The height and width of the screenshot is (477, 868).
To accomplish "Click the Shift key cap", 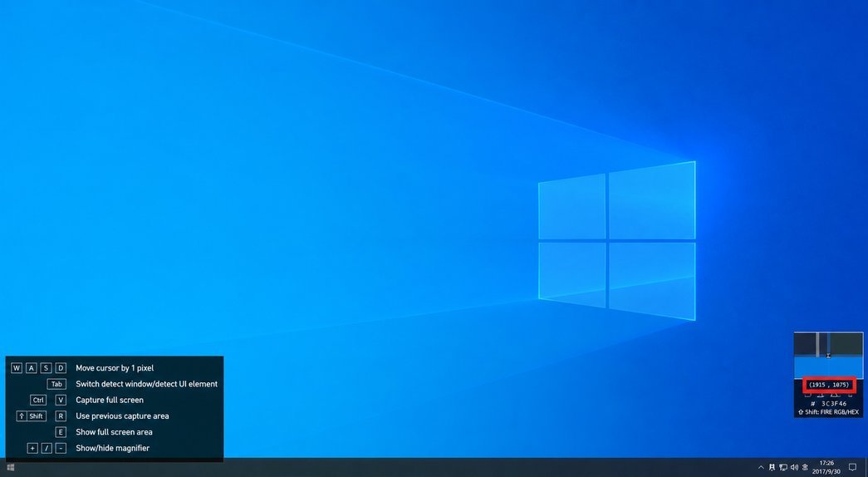I will point(32,416).
